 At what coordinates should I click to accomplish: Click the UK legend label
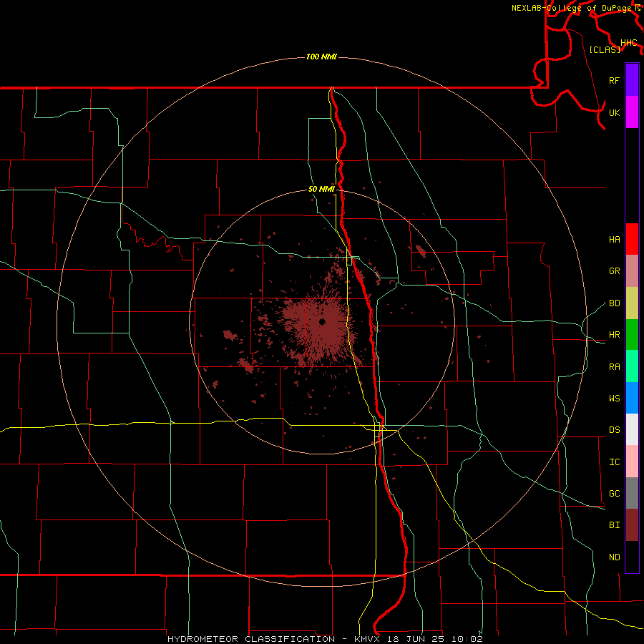point(614,112)
